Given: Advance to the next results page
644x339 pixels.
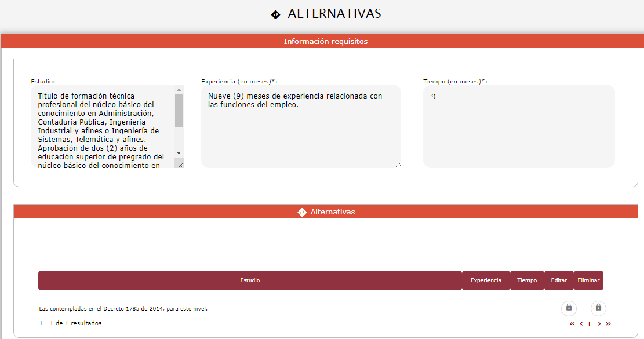Looking at the screenshot, I should [599, 324].
